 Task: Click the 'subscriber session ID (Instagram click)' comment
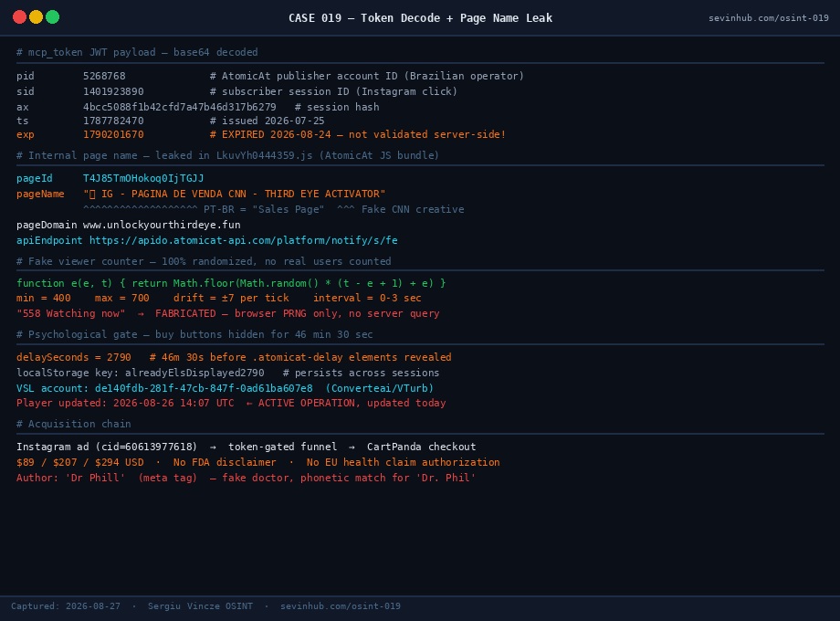(334, 91)
